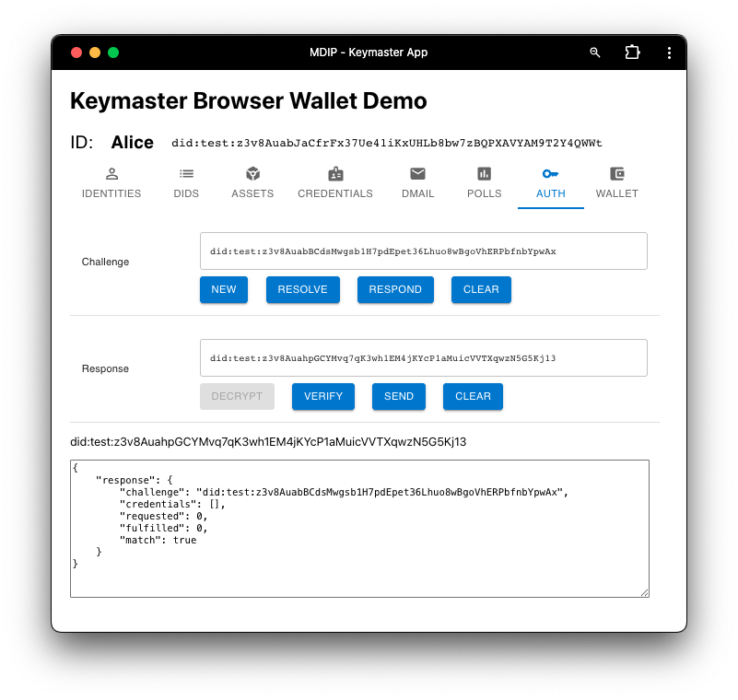Click inside the JSON response text area

coord(359,553)
